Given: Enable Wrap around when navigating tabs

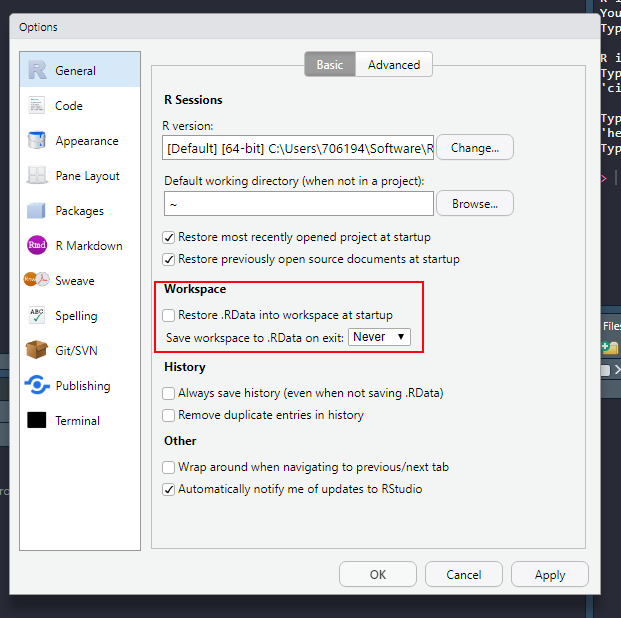Looking at the screenshot, I should [x=169, y=467].
